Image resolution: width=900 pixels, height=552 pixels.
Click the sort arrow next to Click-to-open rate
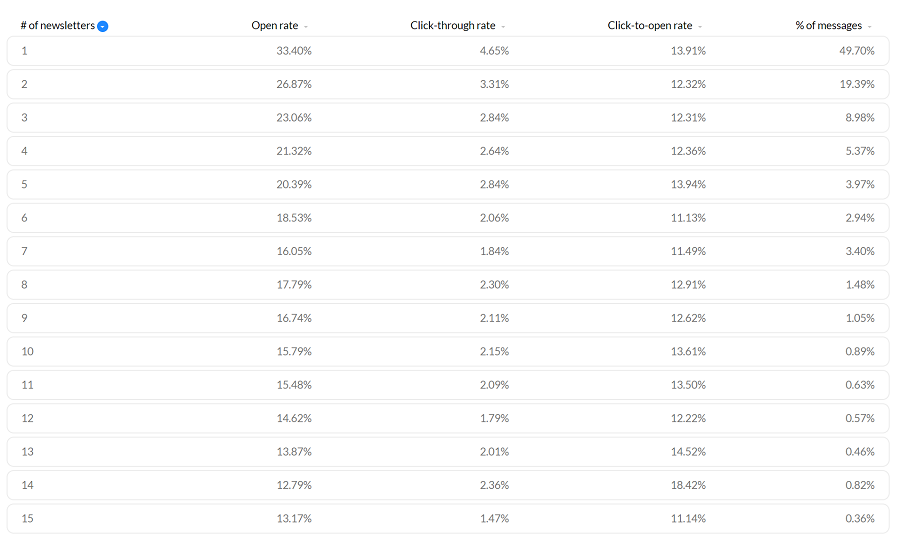(700, 26)
